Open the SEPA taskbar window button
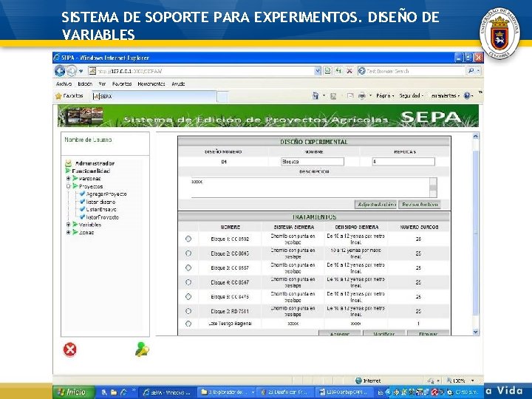Viewport: 532px width, 399px height. 167,392
